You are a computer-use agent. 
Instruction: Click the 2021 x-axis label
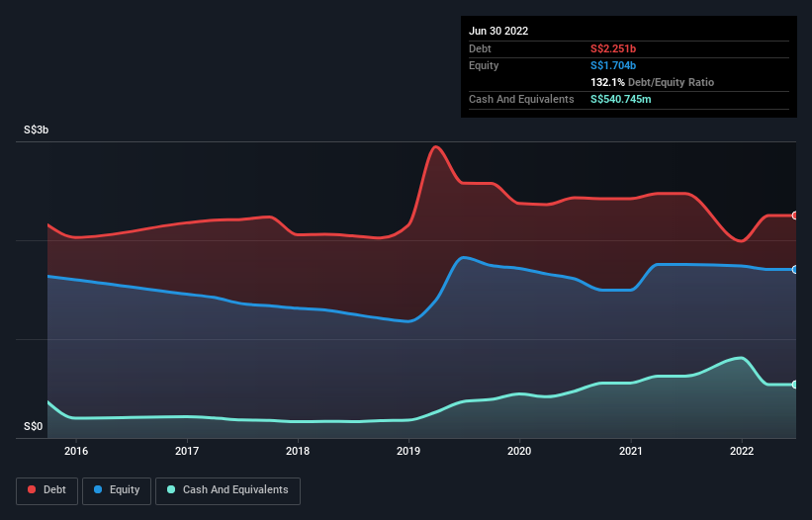pyautogui.click(x=631, y=451)
